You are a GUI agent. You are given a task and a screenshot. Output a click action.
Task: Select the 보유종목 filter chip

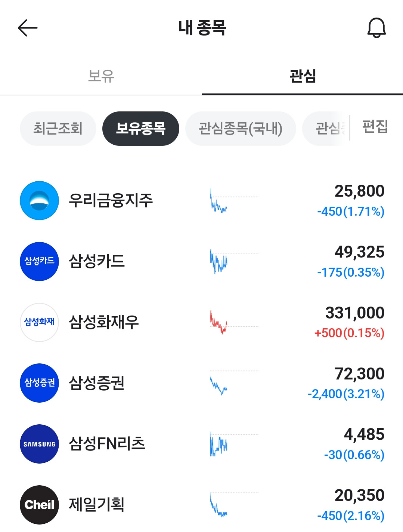coord(141,129)
